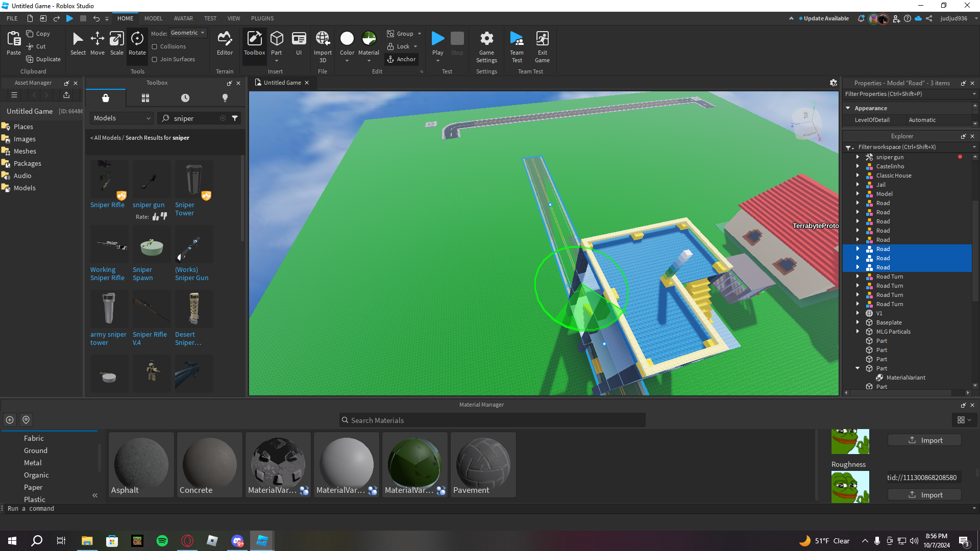Switch to the MODEL ribbon tab

153,18
